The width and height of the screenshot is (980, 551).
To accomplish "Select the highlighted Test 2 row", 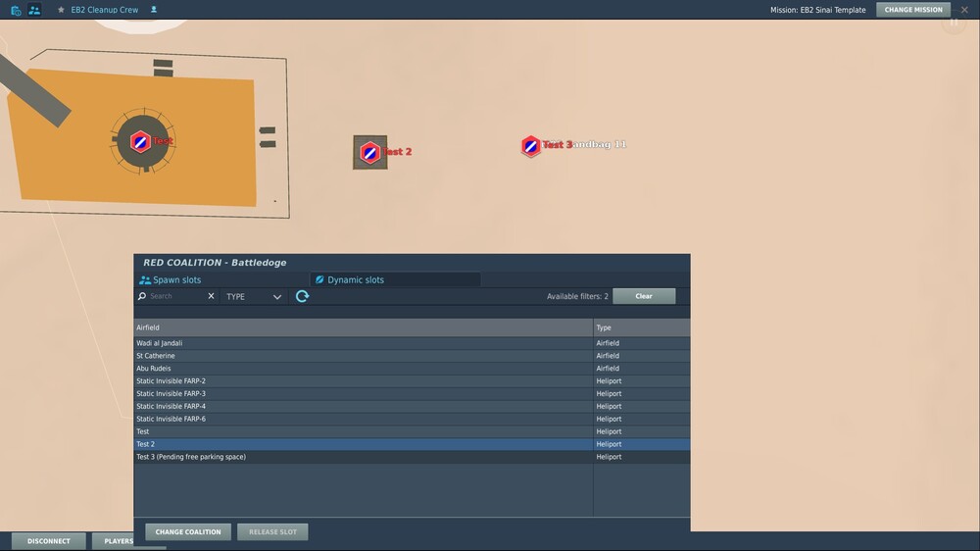I will tap(412, 444).
